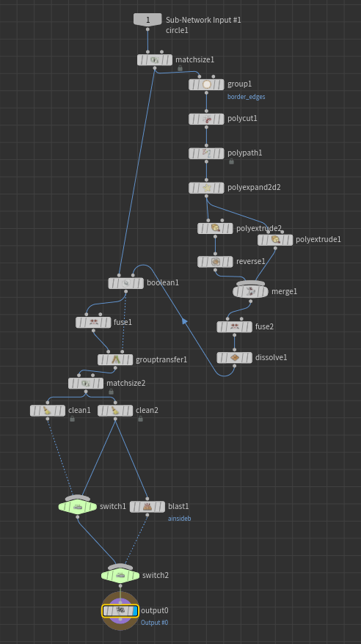
Task: Click the 'dissolve1' node label
Action: [x=271, y=357]
